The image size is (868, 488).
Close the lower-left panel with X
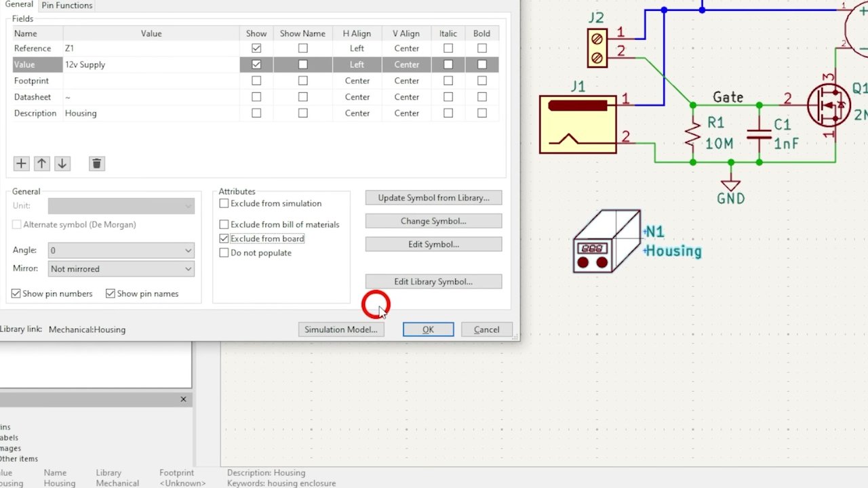(x=183, y=399)
